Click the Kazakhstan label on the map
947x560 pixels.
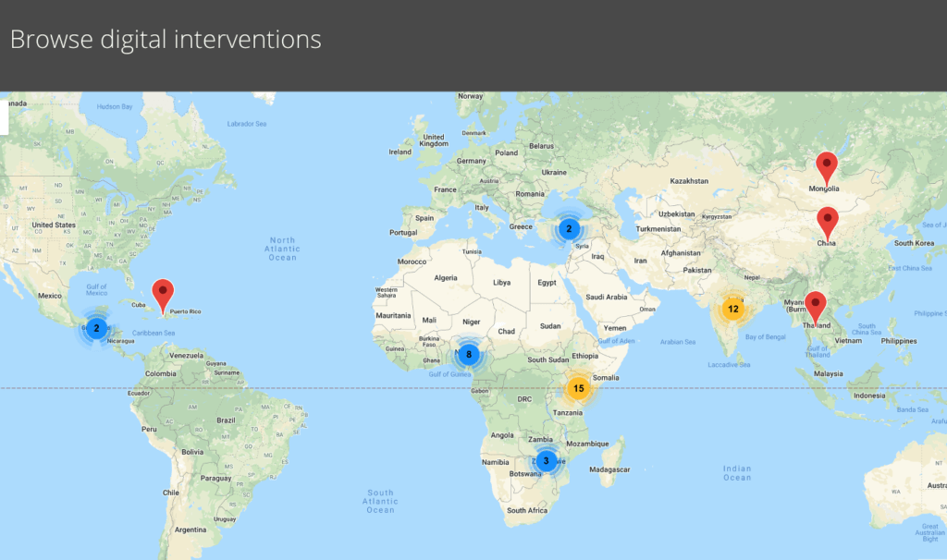tap(688, 181)
